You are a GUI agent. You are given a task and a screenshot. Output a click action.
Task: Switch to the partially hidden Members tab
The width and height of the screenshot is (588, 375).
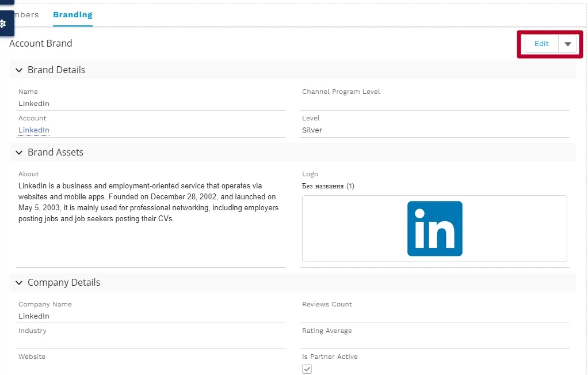[26, 14]
